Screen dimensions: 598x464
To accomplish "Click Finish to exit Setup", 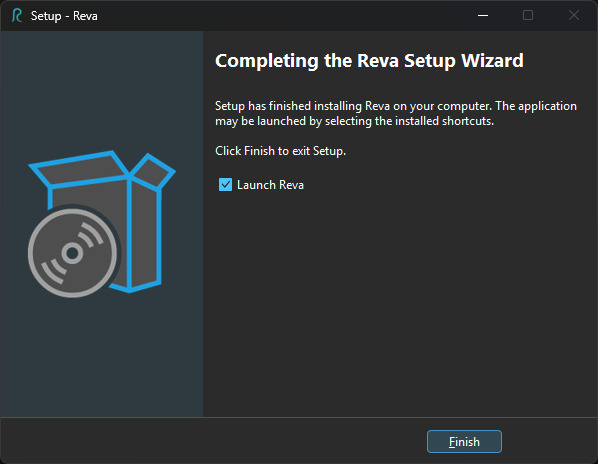I will pyautogui.click(x=464, y=442).
